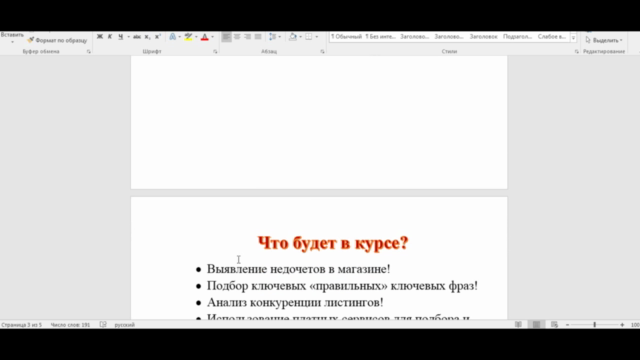The image size is (640, 360).
Task: Click the proofing check icon in status bar
Action: pyautogui.click(x=103, y=325)
